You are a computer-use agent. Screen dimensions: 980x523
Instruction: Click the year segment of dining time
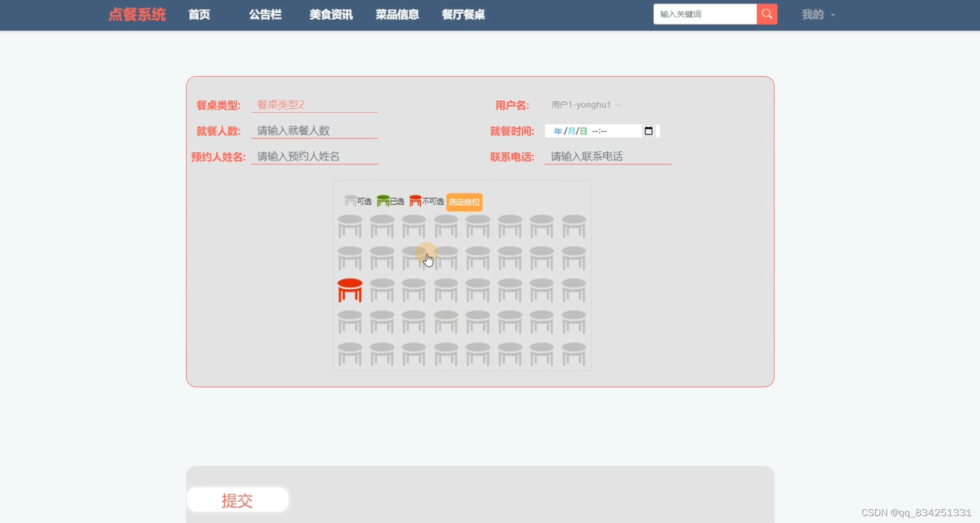tap(558, 131)
